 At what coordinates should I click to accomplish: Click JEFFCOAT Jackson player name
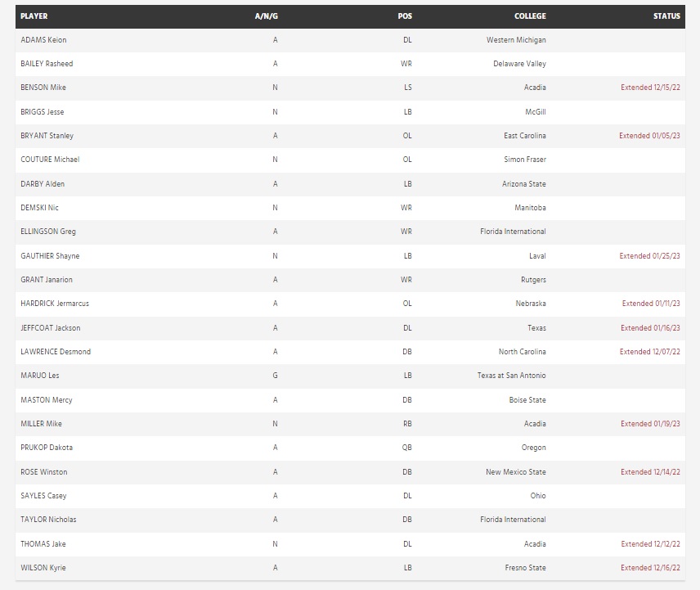[51, 328]
